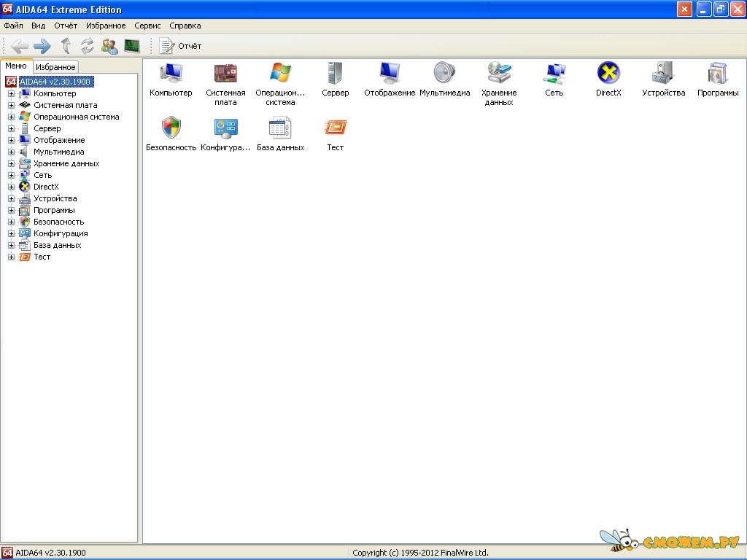This screenshot has width=747, height=560.
Task: Expand the Отображение tree node
Action: pos(11,141)
